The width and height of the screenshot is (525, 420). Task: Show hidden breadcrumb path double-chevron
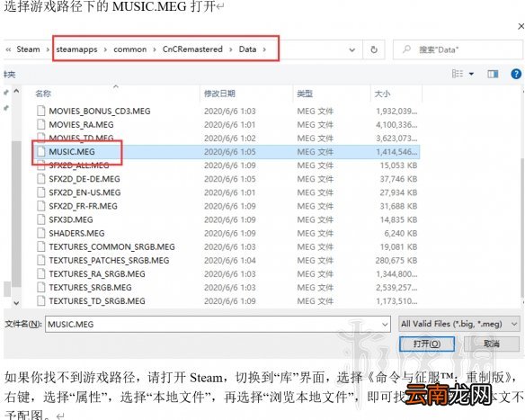8,49
